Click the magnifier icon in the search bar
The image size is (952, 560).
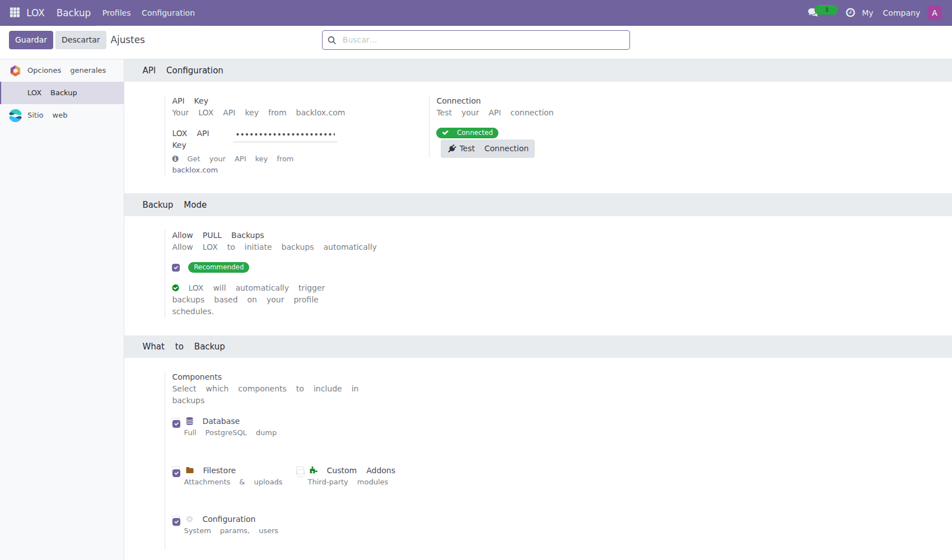click(x=332, y=40)
